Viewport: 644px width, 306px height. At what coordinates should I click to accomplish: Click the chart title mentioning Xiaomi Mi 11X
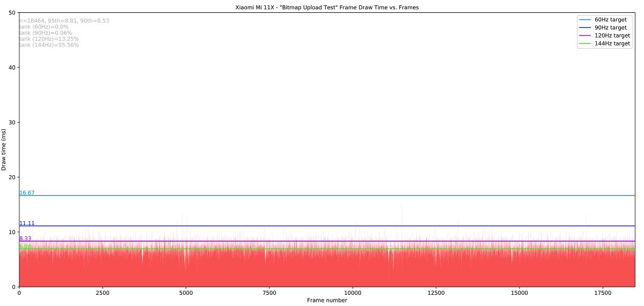[x=327, y=8]
